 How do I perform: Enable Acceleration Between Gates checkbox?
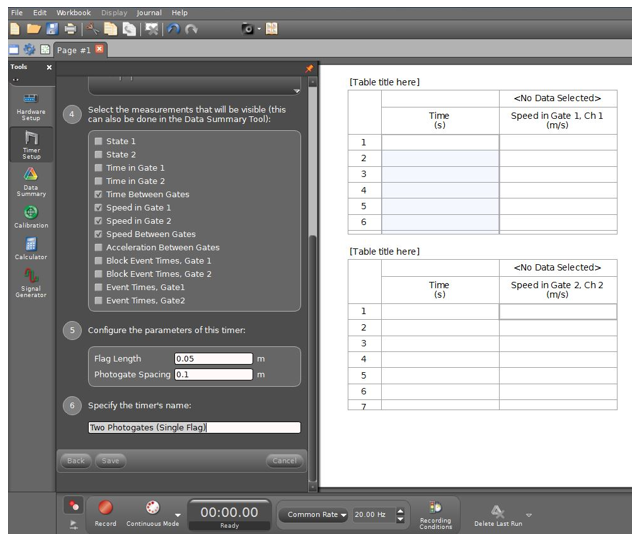point(97,247)
